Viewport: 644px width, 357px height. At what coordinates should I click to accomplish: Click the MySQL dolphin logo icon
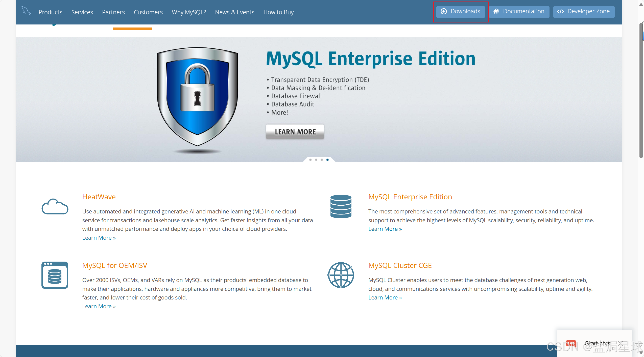(x=26, y=11)
